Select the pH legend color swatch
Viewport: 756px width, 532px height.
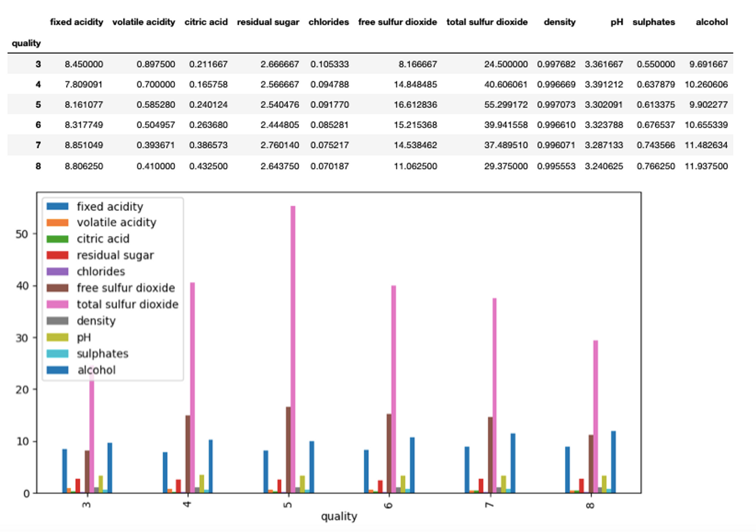57,337
